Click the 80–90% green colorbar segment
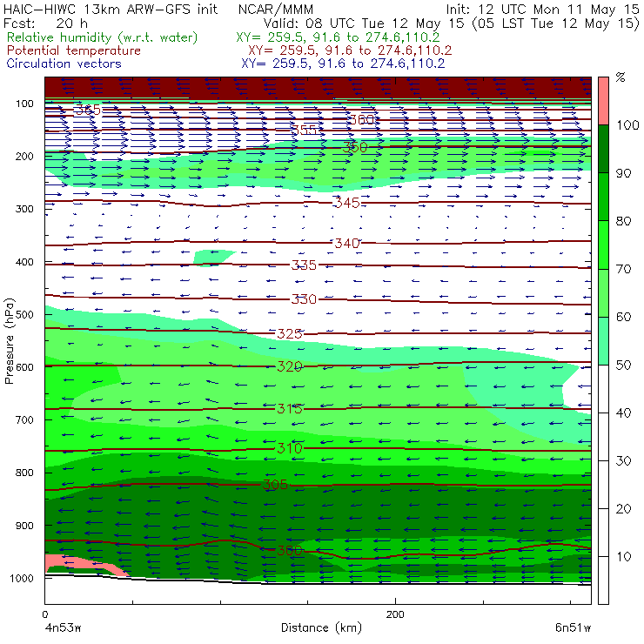644x644 pixels. (603, 197)
